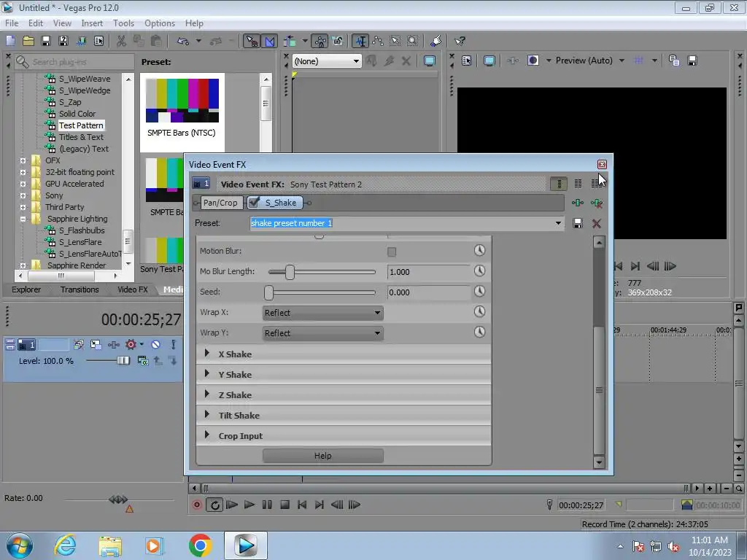This screenshot has height=560, width=747.
Task: Adjust the track Level slider
Action: tap(123, 361)
